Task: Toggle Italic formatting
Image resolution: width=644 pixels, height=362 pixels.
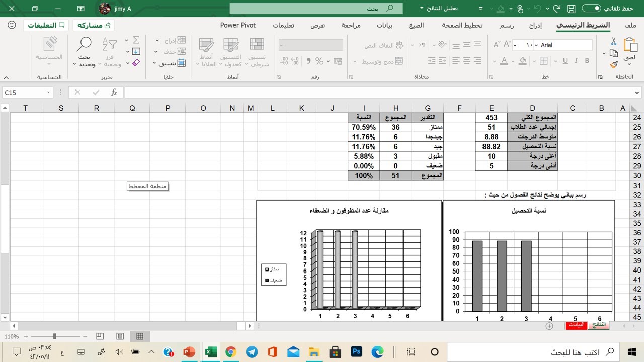Action: [x=577, y=61]
